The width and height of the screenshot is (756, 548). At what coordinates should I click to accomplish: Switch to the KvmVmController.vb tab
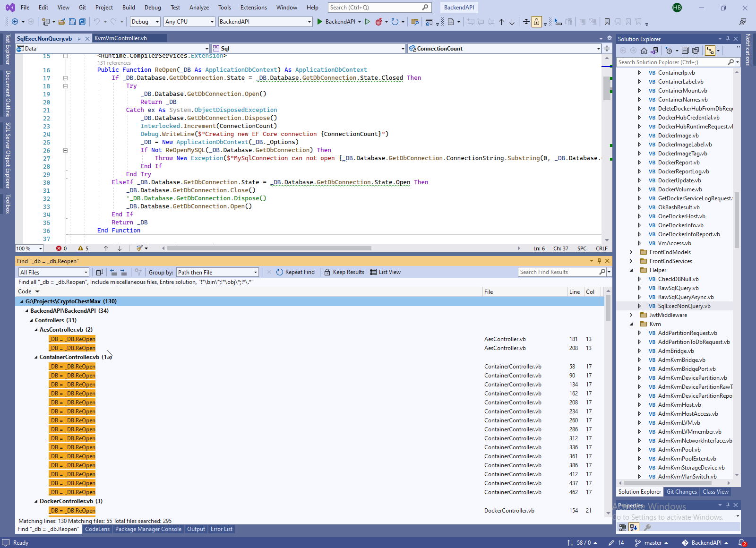[x=120, y=38]
